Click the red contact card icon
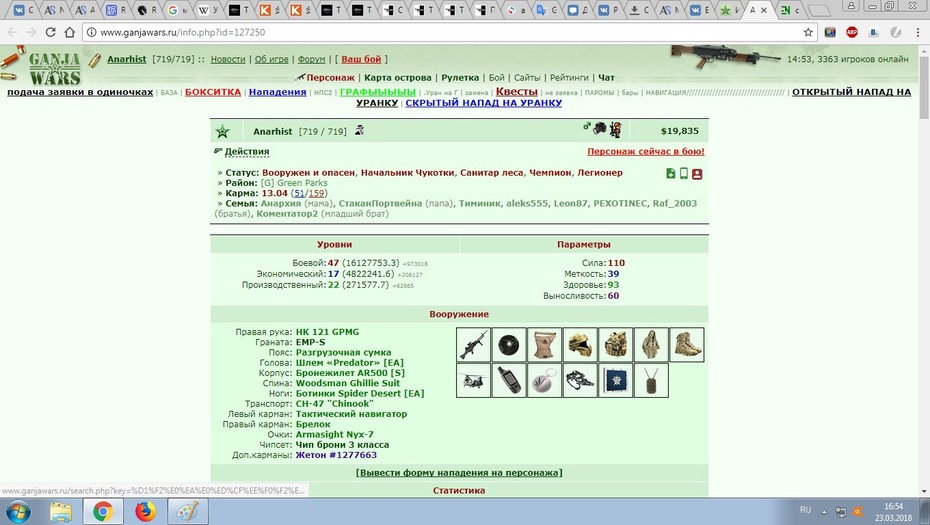 tap(697, 174)
